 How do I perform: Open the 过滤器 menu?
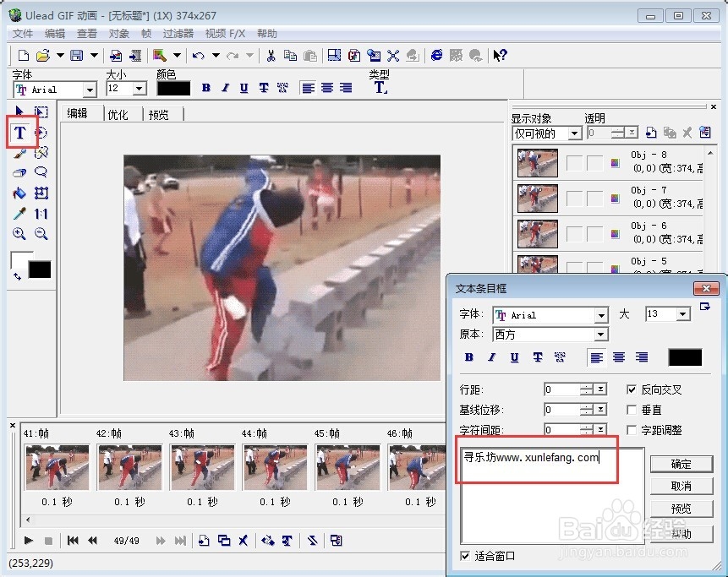point(178,34)
